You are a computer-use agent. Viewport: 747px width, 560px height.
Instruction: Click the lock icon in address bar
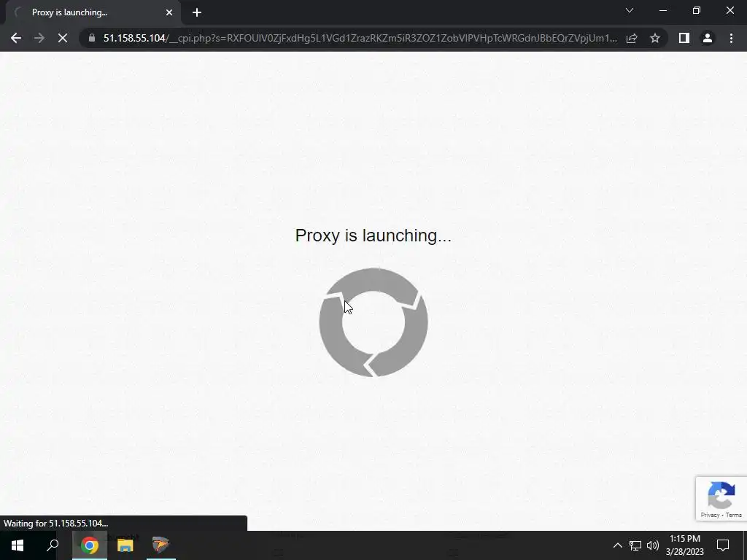[x=92, y=38]
